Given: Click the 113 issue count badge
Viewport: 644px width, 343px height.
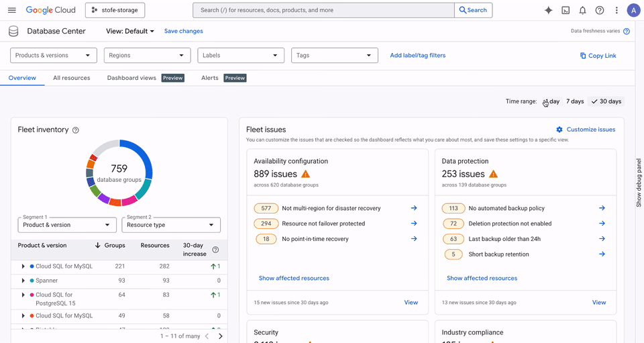Looking at the screenshot, I should coord(453,208).
